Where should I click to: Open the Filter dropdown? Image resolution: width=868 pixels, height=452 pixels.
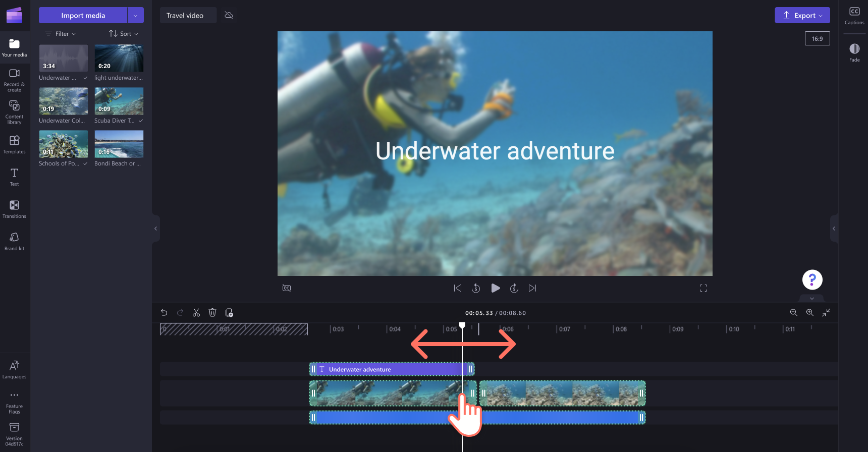click(61, 34)
